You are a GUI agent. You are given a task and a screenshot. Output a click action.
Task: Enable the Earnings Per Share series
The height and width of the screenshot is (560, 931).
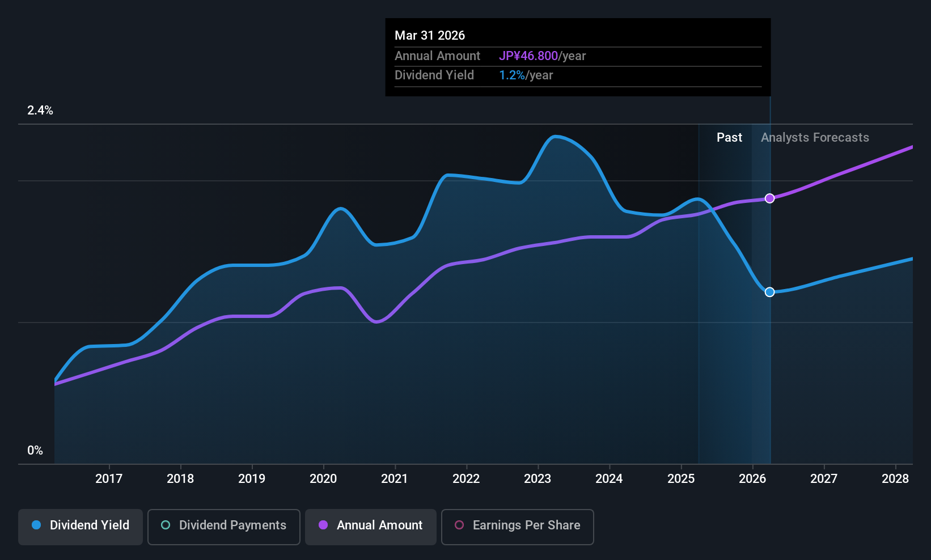click(x=518, y=527)
